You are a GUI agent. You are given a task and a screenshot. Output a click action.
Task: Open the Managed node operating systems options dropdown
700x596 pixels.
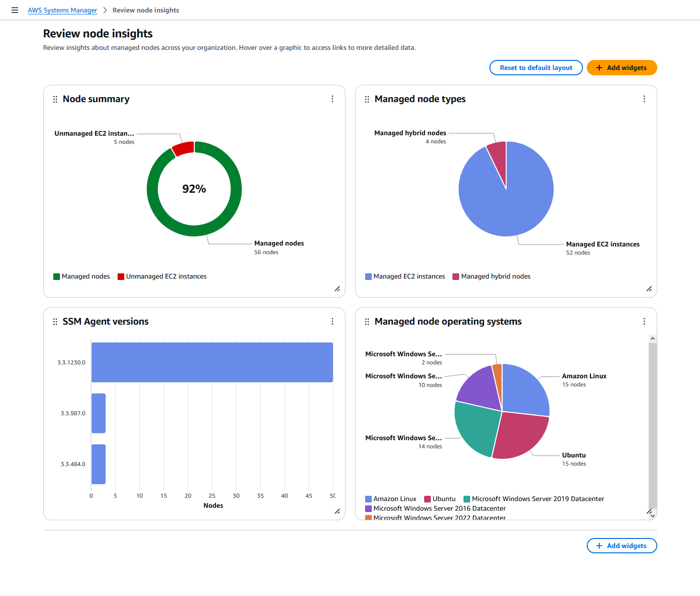tap(644, 321)
